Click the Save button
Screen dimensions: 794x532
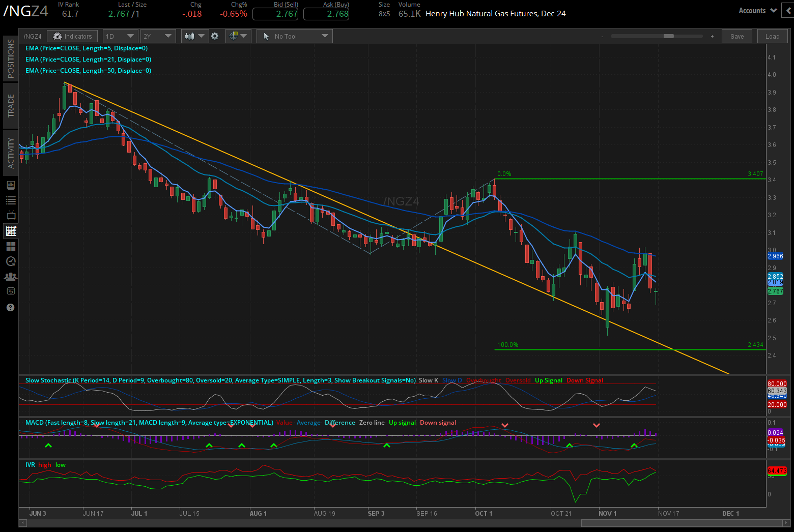[736, 36]
